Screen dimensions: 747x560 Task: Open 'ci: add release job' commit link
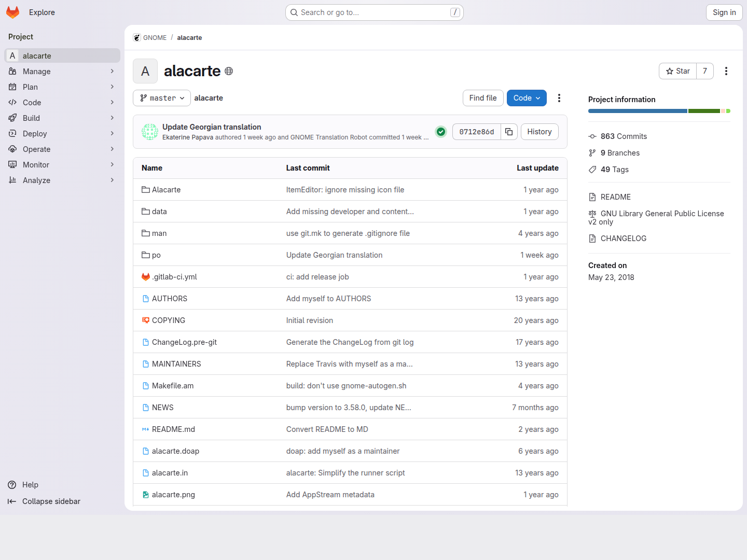pyautogui.click(x=317, y=277)
